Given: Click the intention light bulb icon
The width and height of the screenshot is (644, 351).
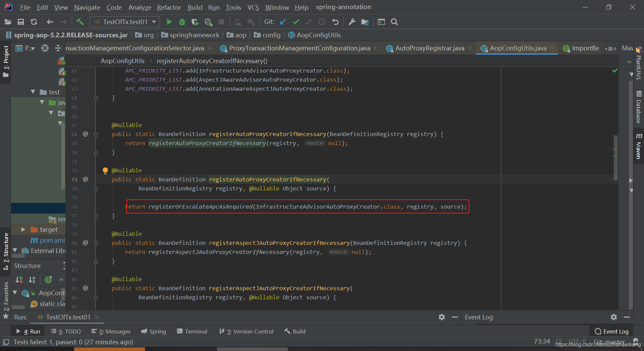Looking at the screenshot, I should [x=105, y=171].
